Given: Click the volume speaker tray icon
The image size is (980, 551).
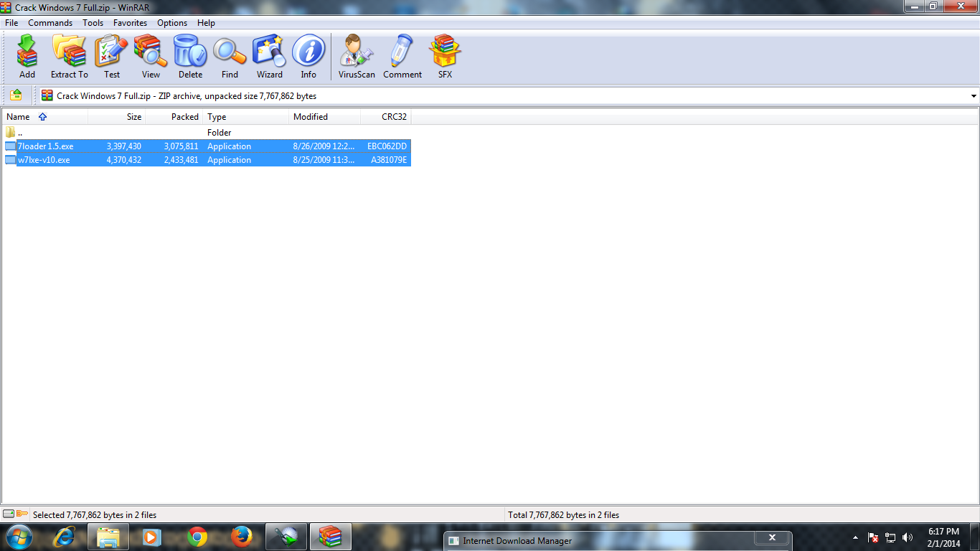Looking at the screenshot, I should click(908, 537).
